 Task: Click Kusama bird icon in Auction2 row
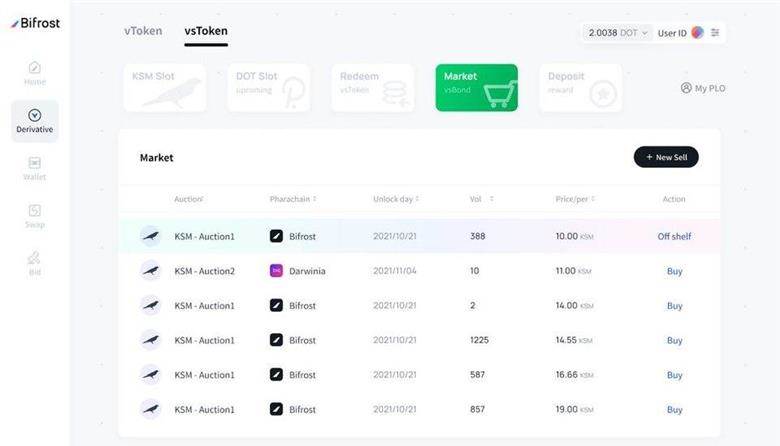tap(150, 271)
